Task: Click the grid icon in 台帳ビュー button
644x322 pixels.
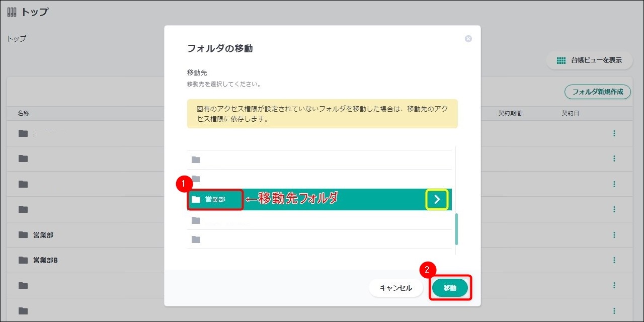Action: pyautogui.click(x=561, y=60)
